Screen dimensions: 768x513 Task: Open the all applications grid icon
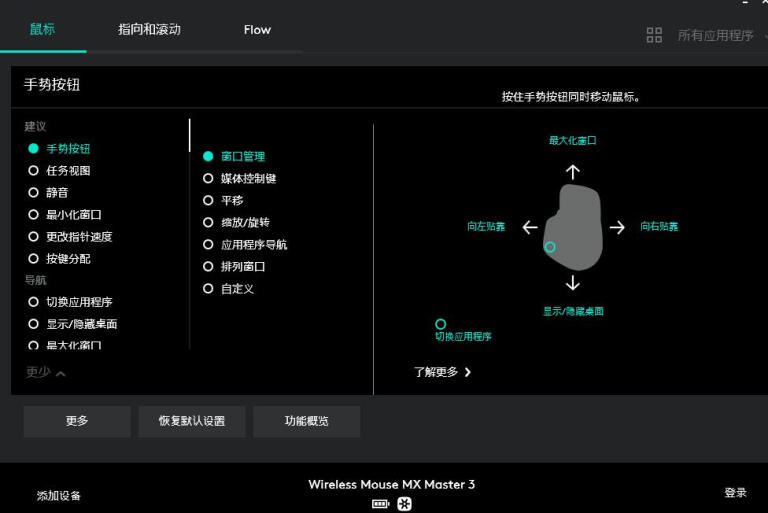(x=654, y=35)
